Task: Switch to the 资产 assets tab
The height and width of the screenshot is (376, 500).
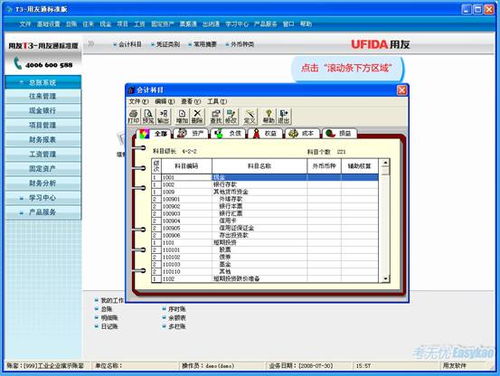Action: click(x=191, y=134)
